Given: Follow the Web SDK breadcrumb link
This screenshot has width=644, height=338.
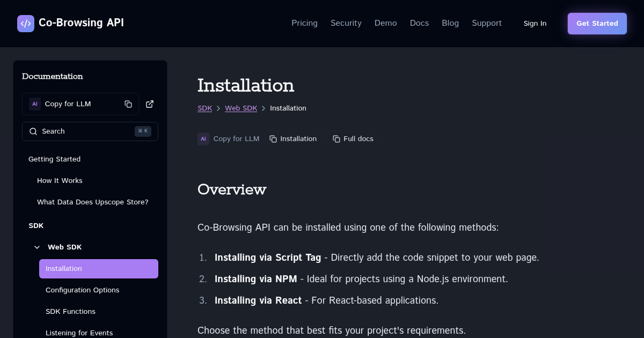Looking at the screenshot, I should tap(241, 108).
